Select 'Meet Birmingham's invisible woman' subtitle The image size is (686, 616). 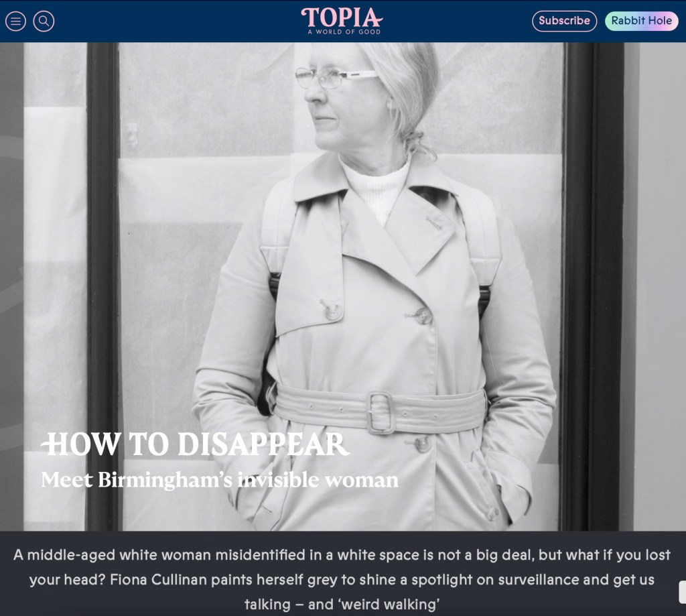coord(219,480)
